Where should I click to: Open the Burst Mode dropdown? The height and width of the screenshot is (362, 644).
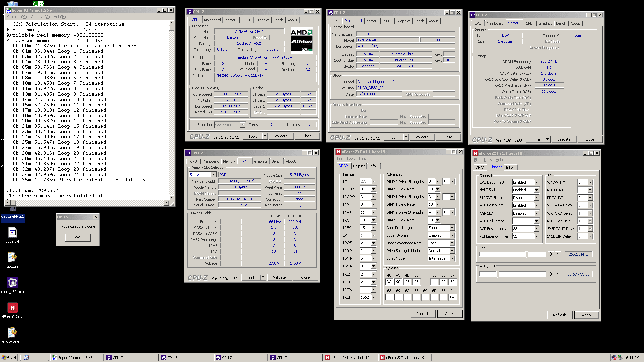(x=452, y=258)
